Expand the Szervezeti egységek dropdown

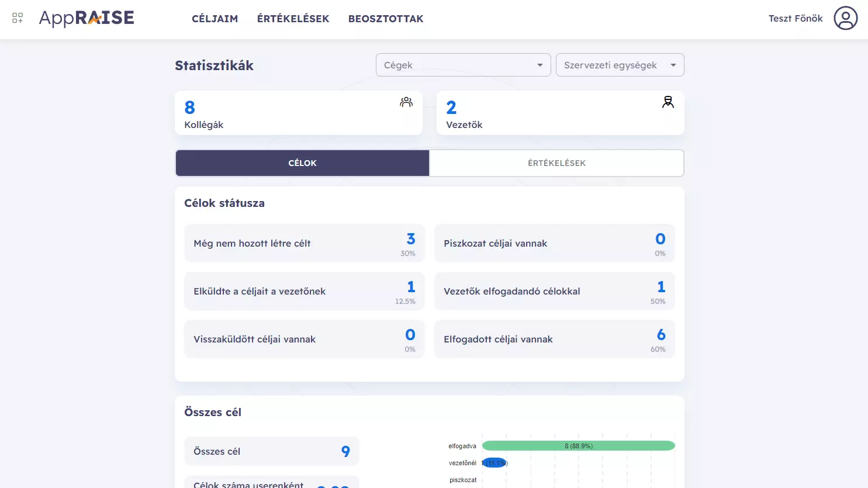coord(620,65)
